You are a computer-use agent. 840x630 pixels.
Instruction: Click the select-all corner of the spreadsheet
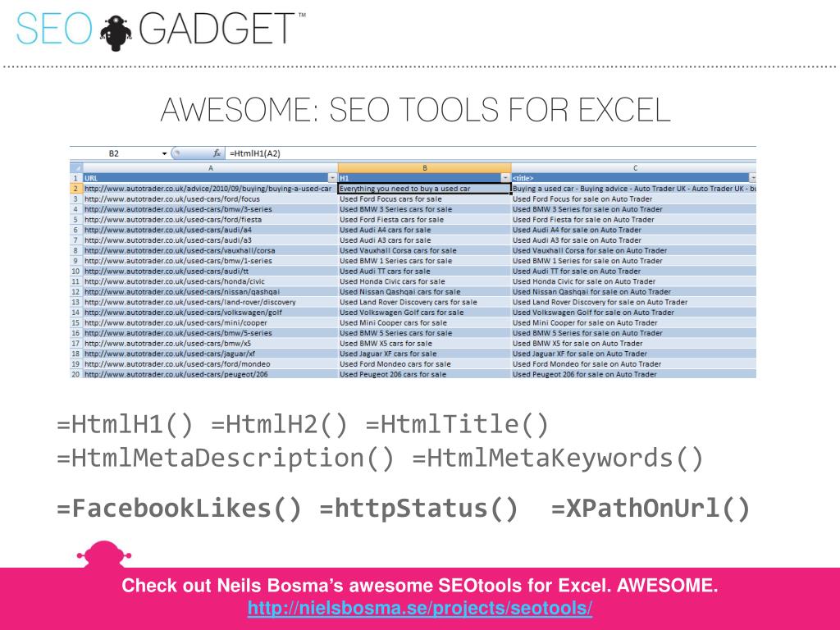tap(76, 167)
